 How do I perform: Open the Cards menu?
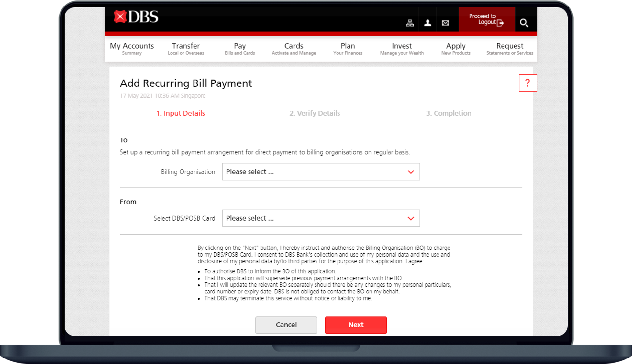[x=294, y=49]
